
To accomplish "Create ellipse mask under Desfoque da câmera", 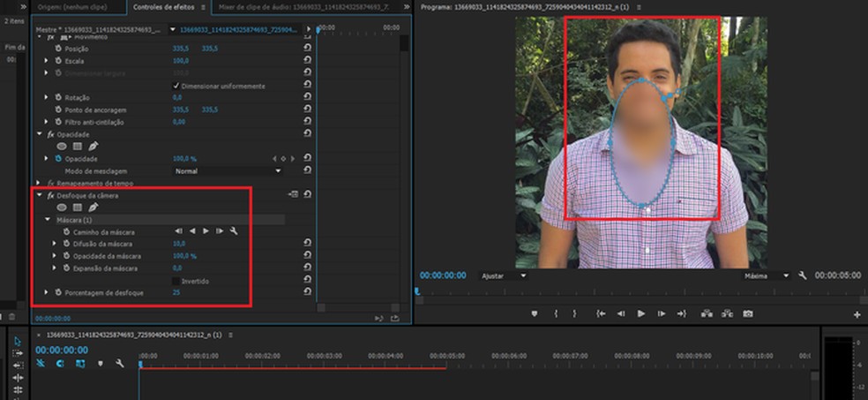I will [62, 207].
